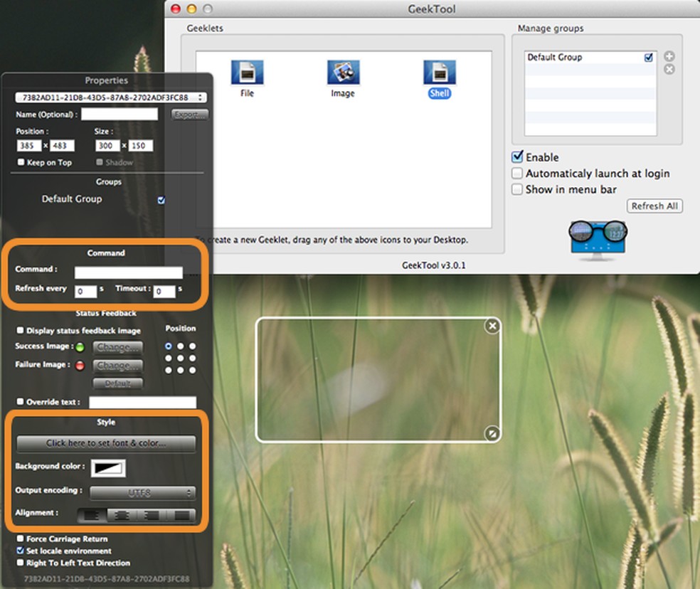Close the desktop geeklet with its X icon
The image size is (700, 589).
(492, 326)
